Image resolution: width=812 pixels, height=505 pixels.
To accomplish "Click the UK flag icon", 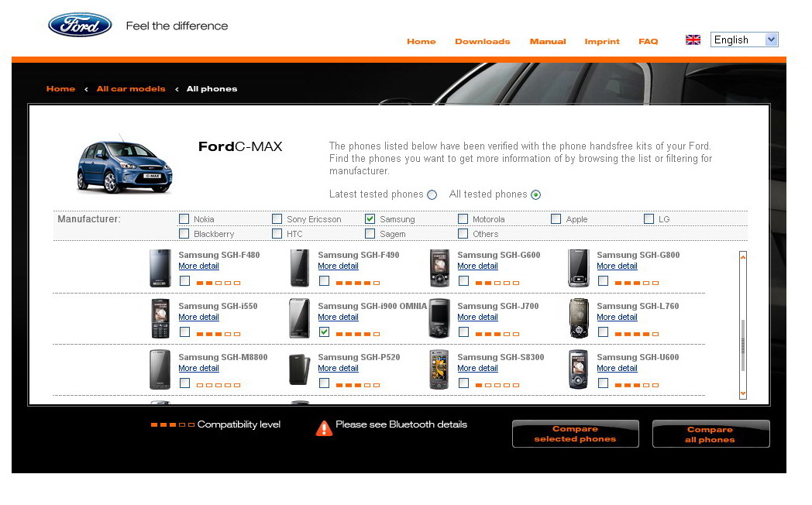I will [693, 40].
